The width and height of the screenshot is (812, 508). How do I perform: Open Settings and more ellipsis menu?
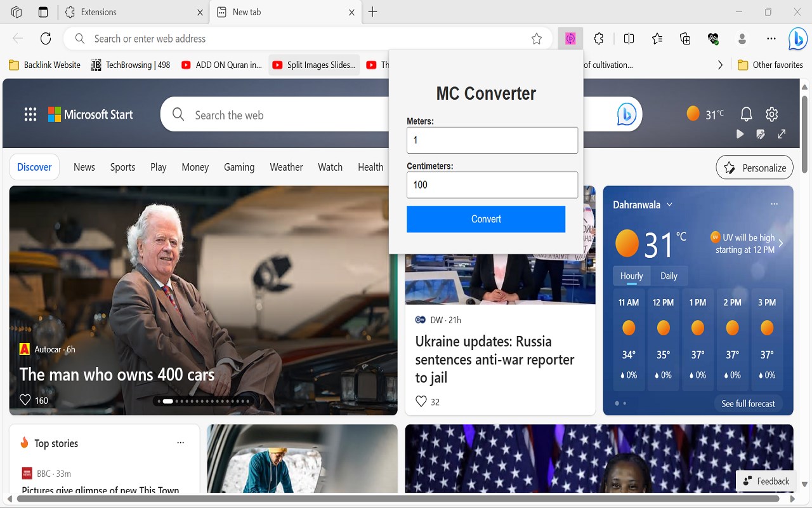pos(771,39)
